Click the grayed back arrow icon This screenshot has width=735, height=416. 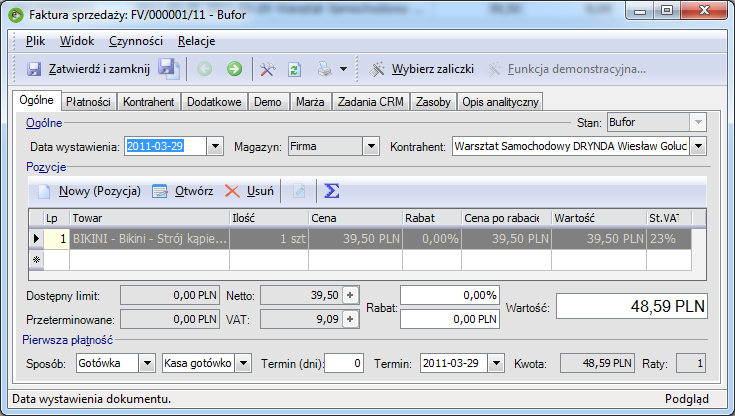point(204,69)
